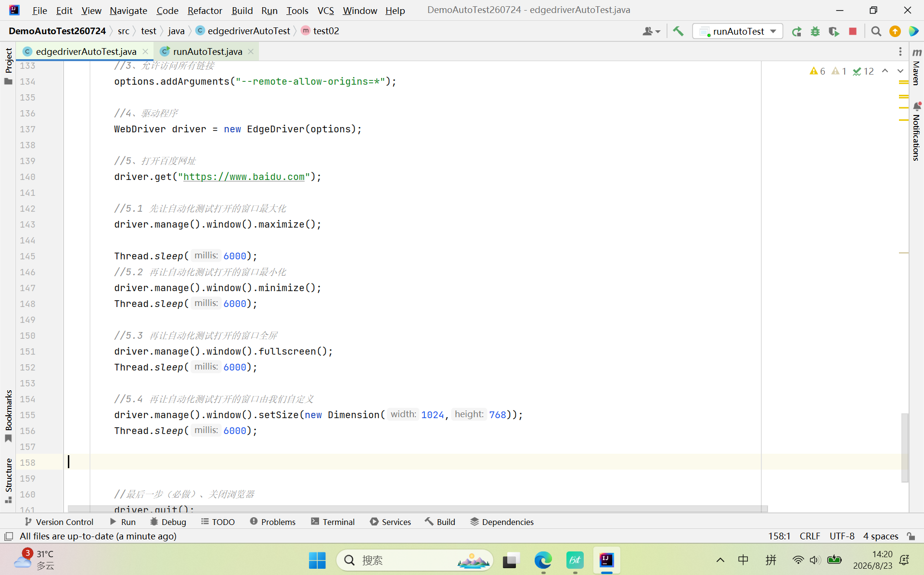Rerun runAutoTest with the green rerun icon

tap(796, 31)
